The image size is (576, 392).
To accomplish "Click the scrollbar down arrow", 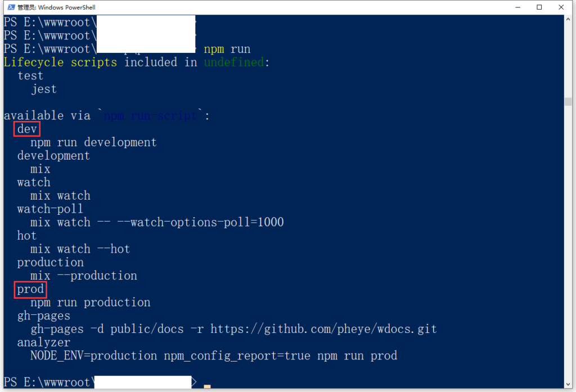I will pyautogui.click(x=569, y=384).
